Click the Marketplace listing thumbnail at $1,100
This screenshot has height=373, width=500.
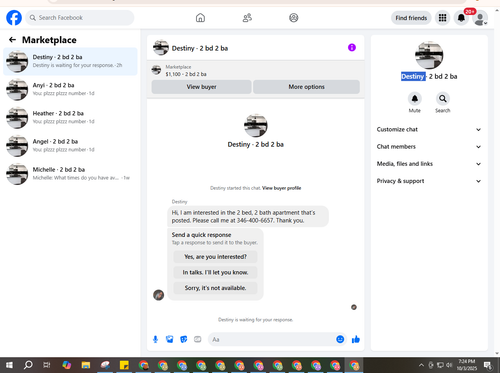pyautogui.click(x=156, y=70)
